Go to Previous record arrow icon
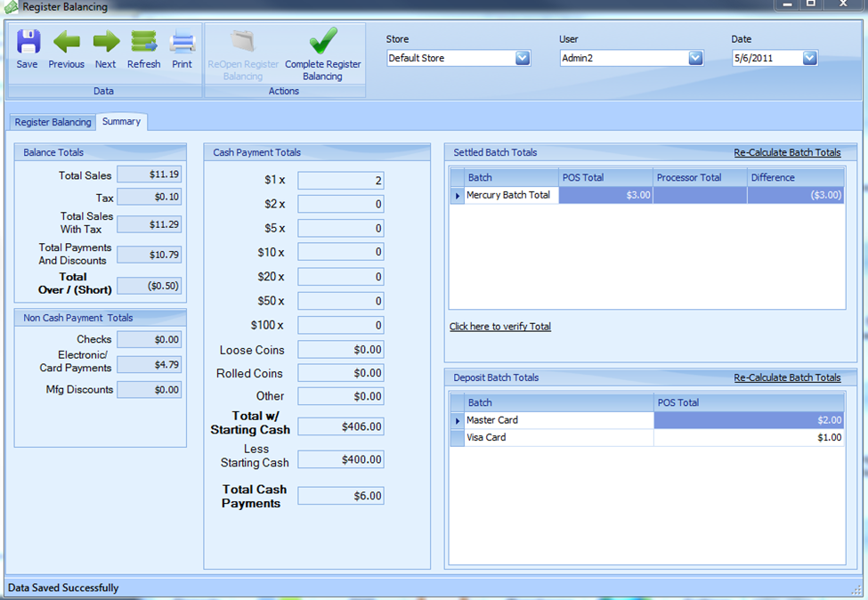 tap(66, 42)
